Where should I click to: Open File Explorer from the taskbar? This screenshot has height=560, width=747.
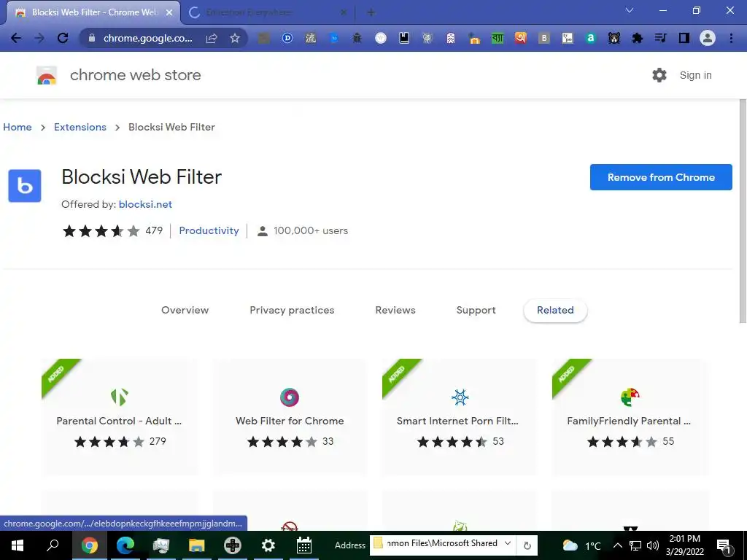coord(197,545)
